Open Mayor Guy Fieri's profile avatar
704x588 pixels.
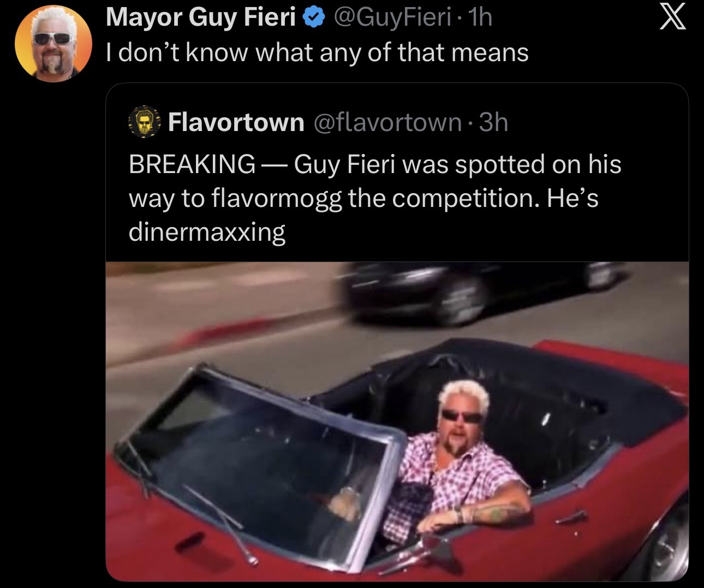[x=53, y=44]
